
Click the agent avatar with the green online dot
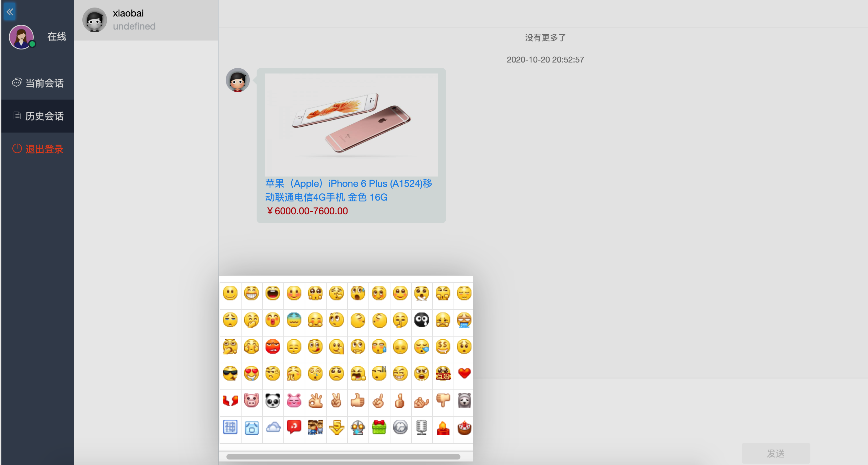coord(22,37)
